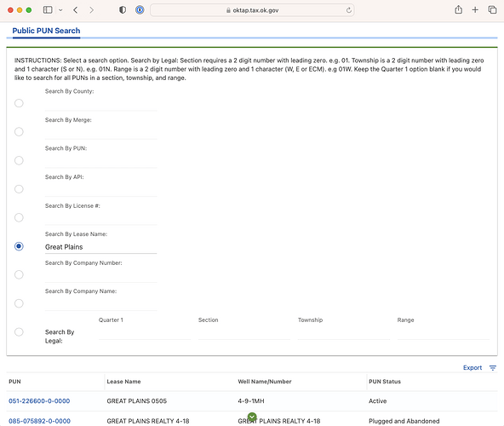Sort by the PUN Status column header

385,382
